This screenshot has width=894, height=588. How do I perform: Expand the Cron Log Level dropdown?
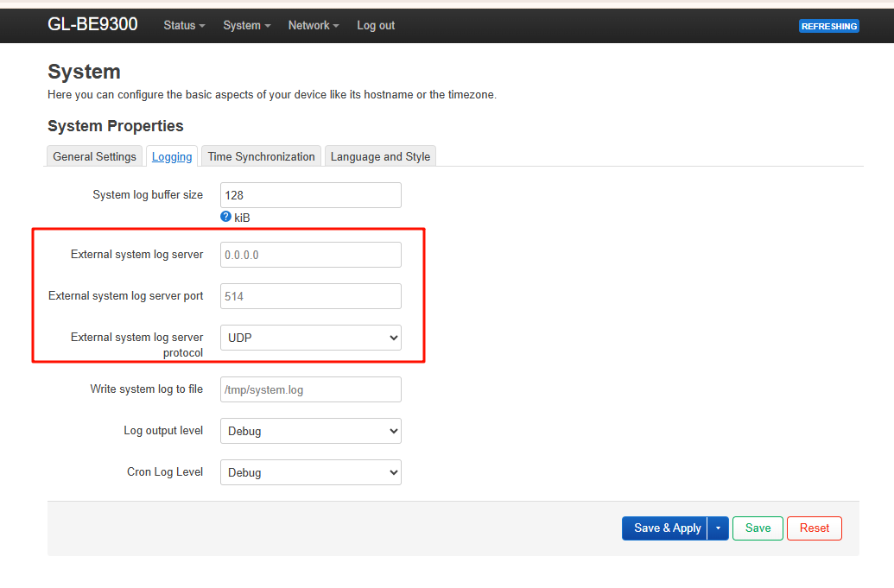pos(310,472)
